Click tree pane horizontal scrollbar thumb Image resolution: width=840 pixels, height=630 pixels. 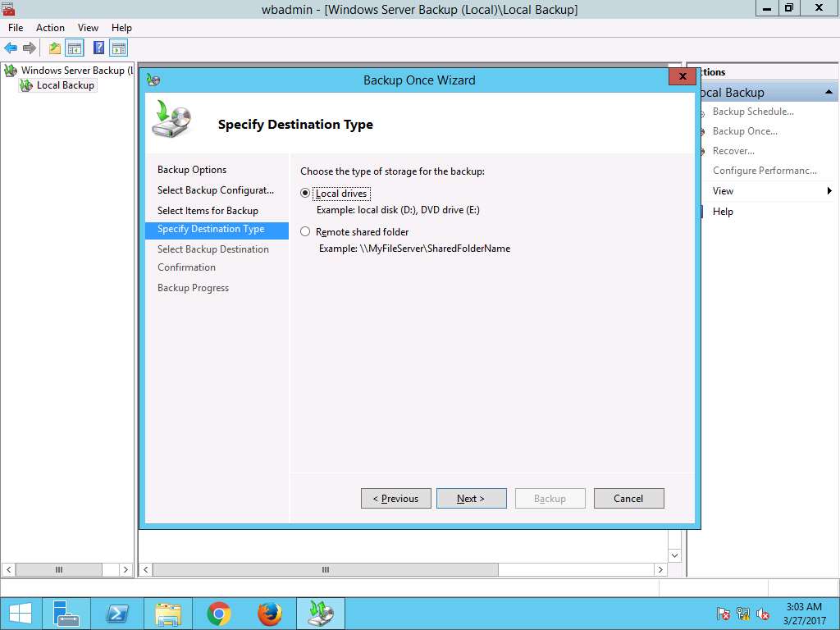(x=59, y=569)
